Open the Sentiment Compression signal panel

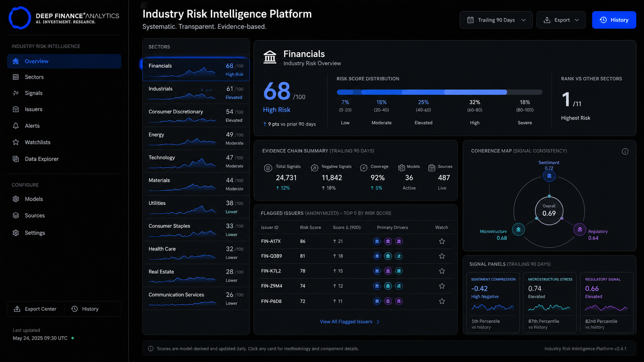tap(493, 303)
